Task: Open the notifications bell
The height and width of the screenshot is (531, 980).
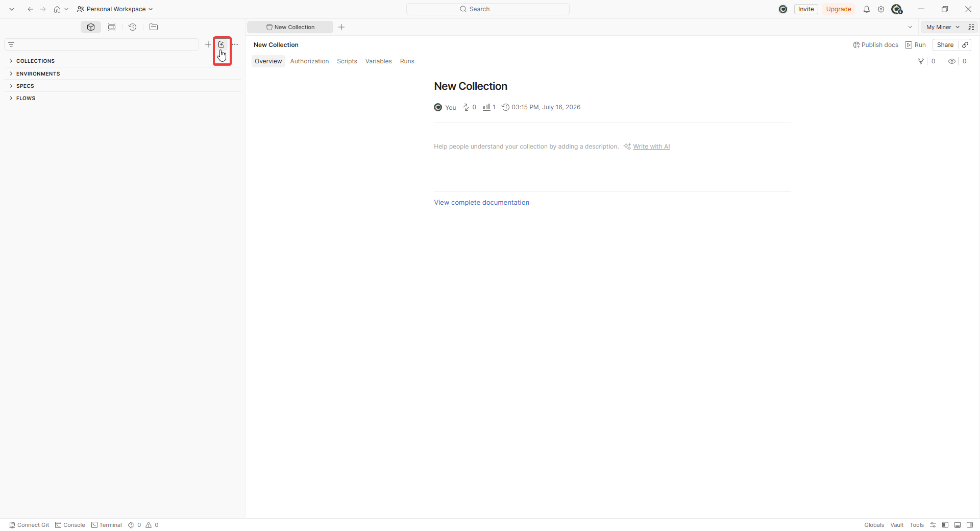Action: [867, 9]
